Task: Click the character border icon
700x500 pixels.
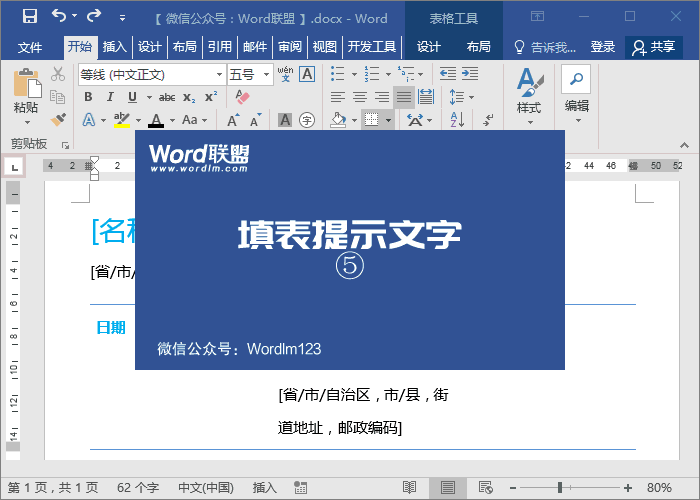Action: point(307,74)
